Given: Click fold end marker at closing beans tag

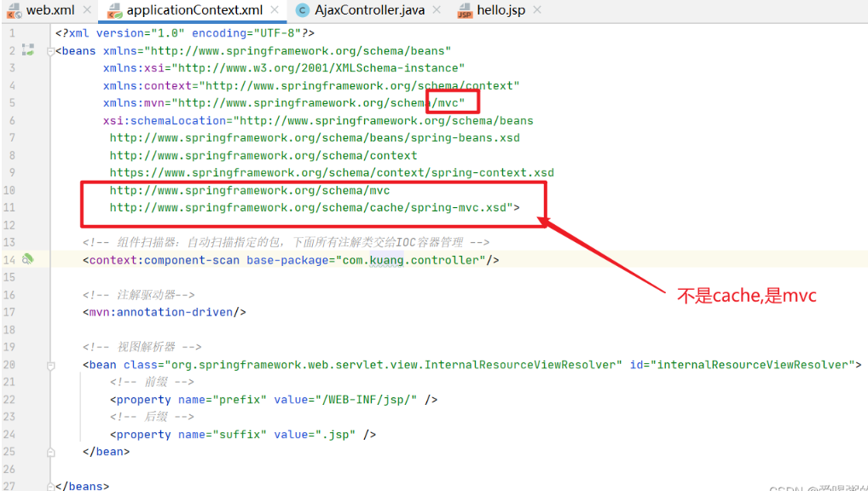Looking at the screenshot, I should tap(53, 486).
